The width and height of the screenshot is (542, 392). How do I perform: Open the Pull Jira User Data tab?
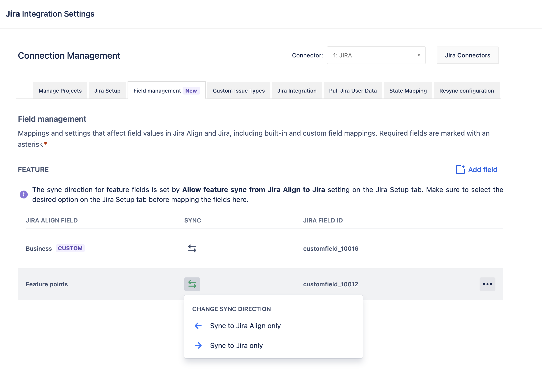pyautogui.click(x=353, y=91)
